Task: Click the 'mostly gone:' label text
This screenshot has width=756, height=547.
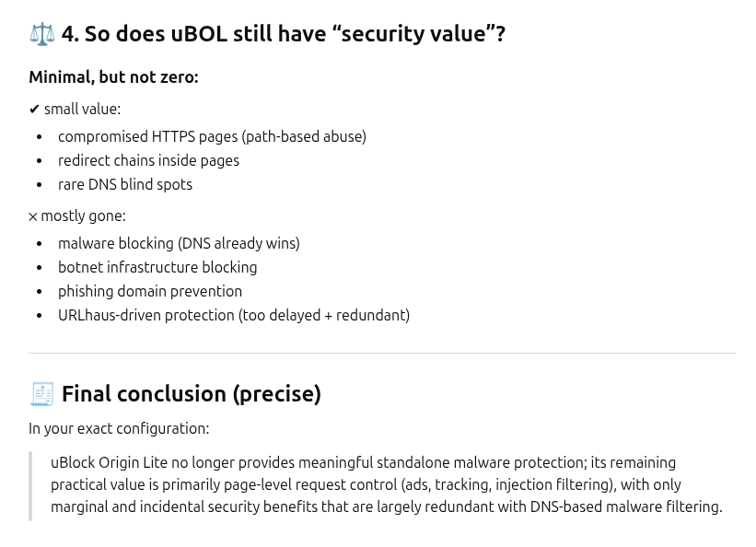Action: 84,216
